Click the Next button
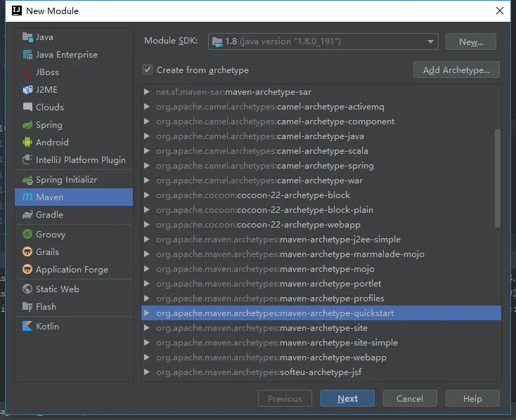Image resolution: width=516 pixels, height=420 pixels. (347, 398)
